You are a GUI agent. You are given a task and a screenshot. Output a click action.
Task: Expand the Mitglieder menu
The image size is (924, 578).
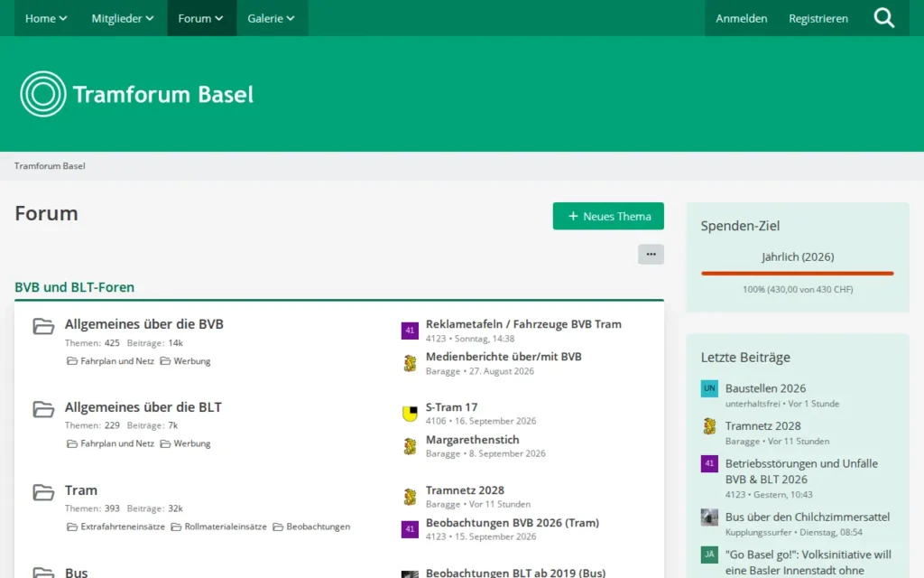click(123, 18)
